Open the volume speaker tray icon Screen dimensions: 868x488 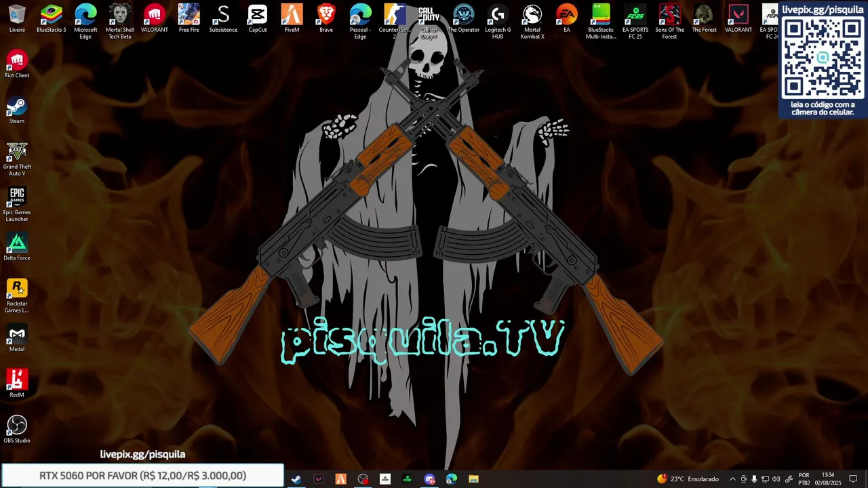click(776, 479)
